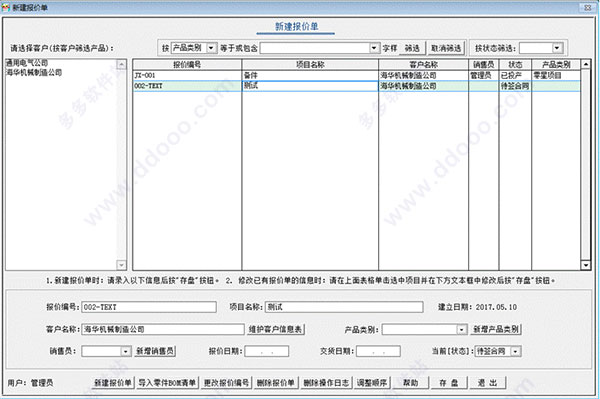Click customer list scroll-up arrow

121,64
